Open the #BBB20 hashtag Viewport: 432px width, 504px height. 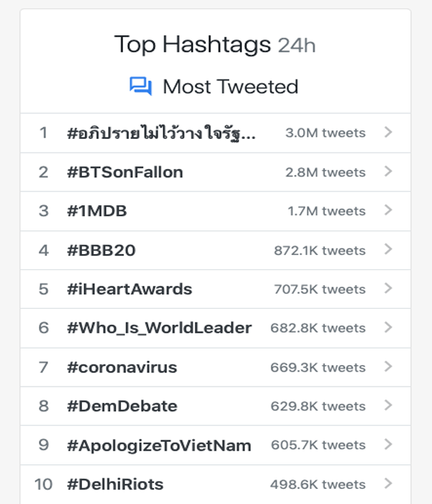click(102, 251)
